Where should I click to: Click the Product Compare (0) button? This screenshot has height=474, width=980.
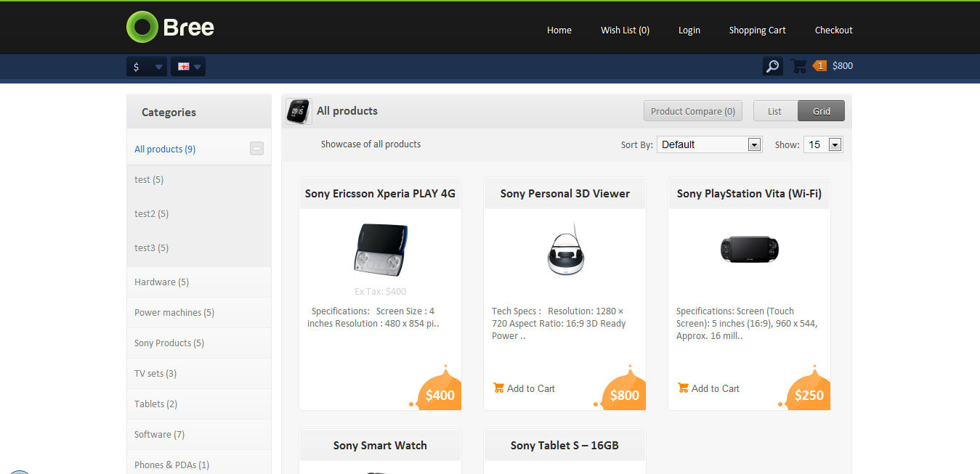(x=693, y=111)
